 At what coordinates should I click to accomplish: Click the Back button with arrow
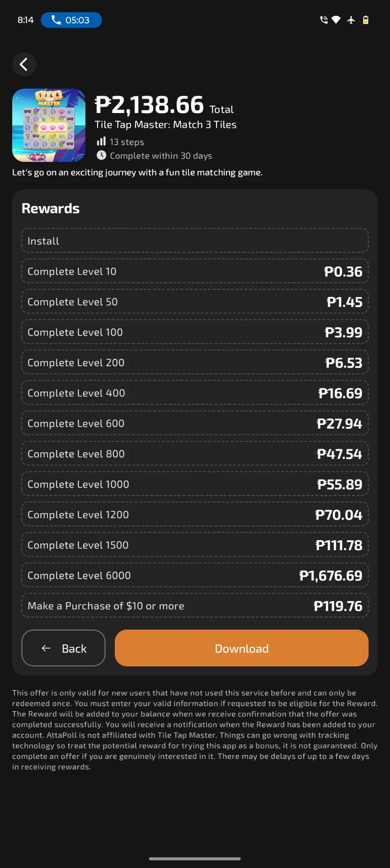63,648
